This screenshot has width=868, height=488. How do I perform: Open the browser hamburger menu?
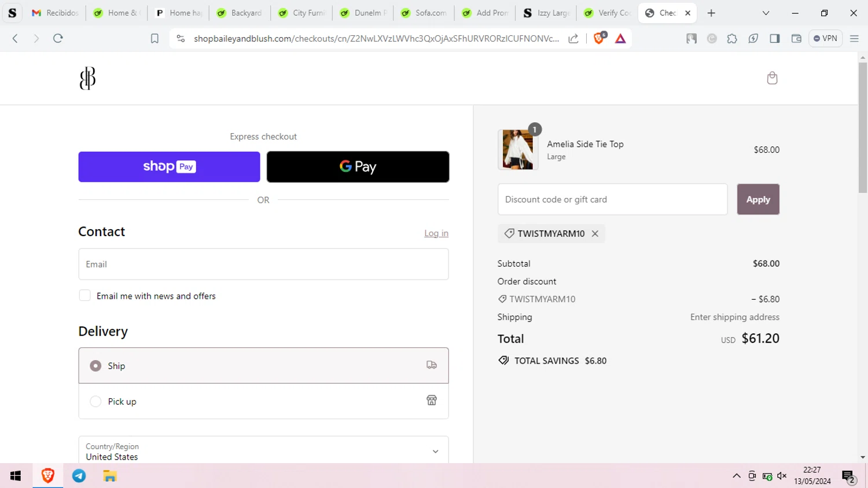pyautogui.click(x=854, y=38)
